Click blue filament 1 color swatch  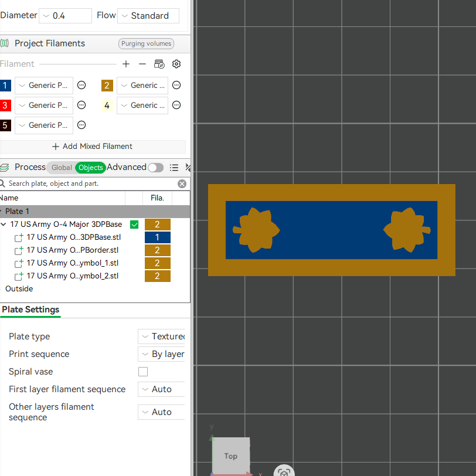coord(5,86)
